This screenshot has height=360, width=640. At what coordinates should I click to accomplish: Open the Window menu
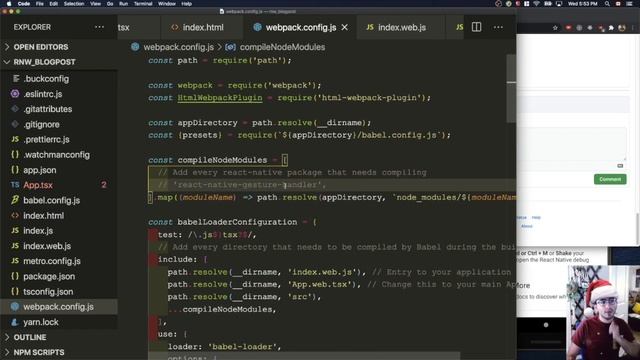coord(167,4)
